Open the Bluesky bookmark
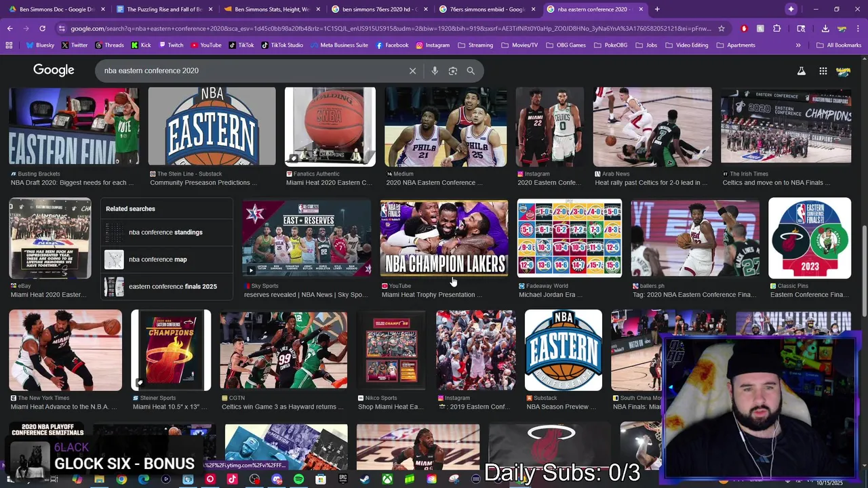 [40, 45]
